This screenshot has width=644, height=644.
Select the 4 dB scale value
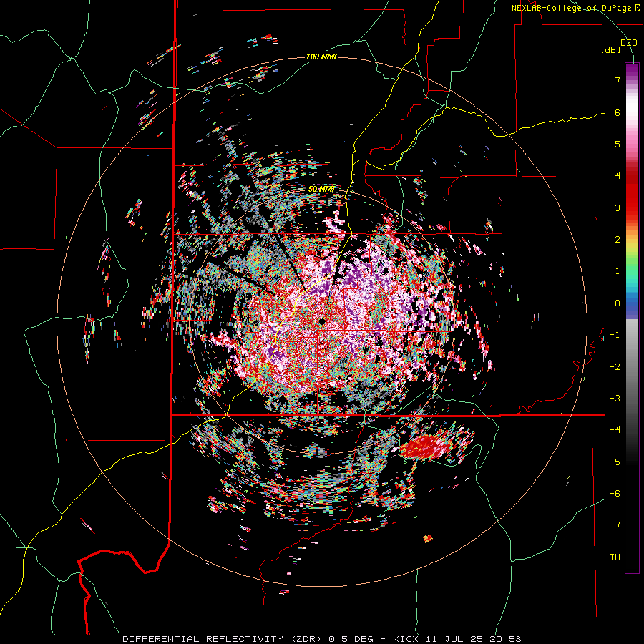click(618, 176)
